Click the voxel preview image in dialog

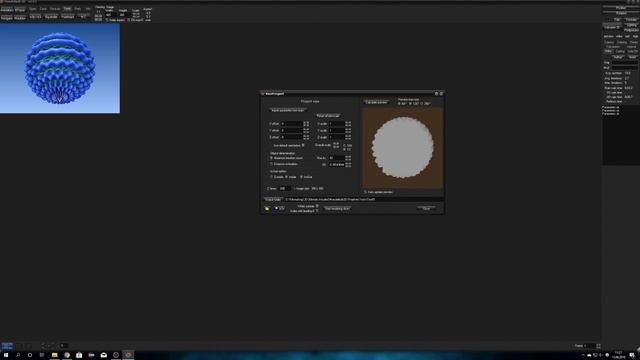[402, 148]
